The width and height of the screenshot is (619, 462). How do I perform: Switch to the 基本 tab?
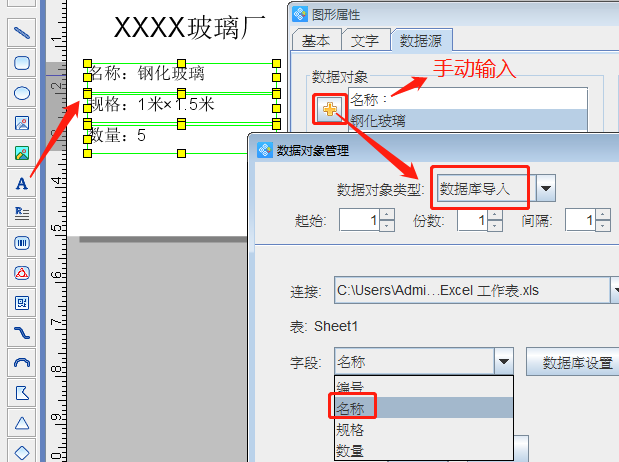(x=316, y=41)
